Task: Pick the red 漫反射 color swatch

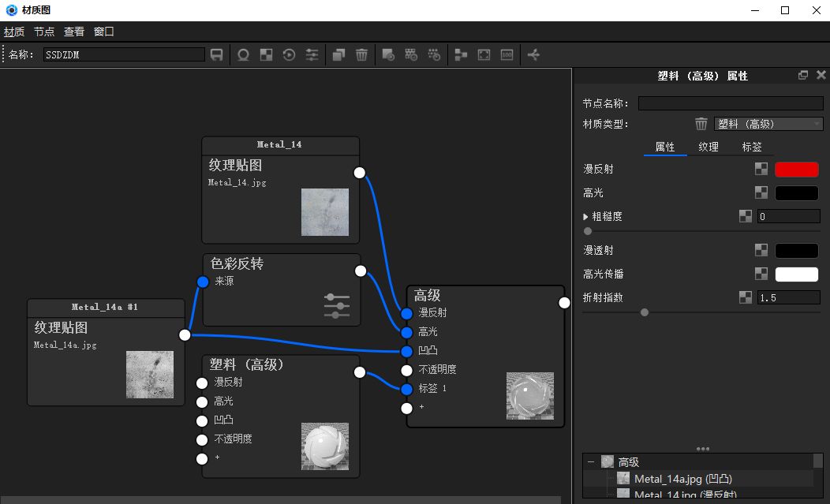Action: tap(797, 169)
